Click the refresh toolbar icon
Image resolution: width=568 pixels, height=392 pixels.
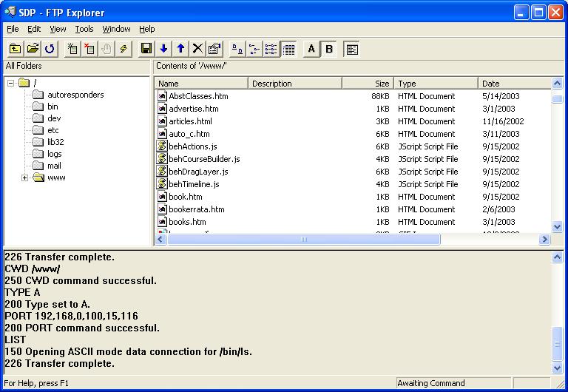[50, 49]
